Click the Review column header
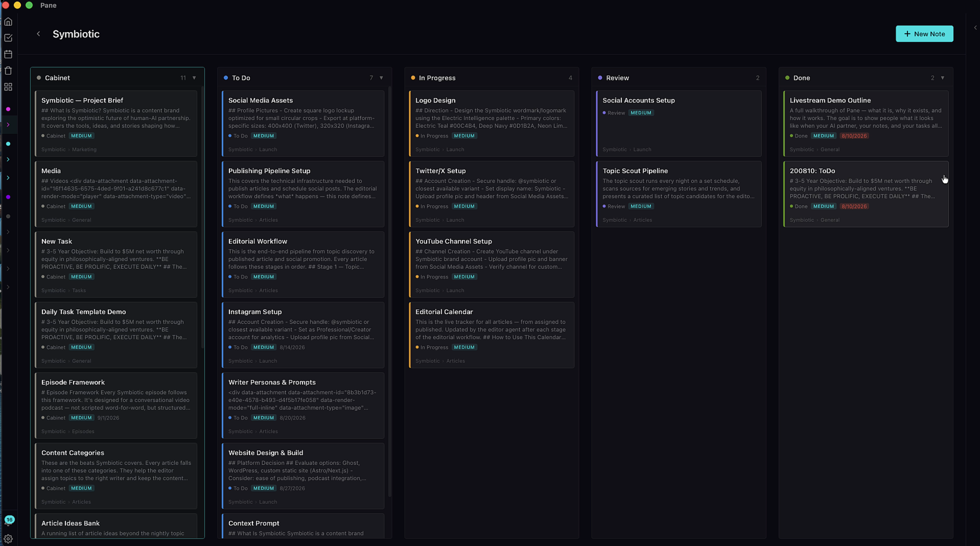The width and height of the screenshot is (980, 546). point(679,78)
